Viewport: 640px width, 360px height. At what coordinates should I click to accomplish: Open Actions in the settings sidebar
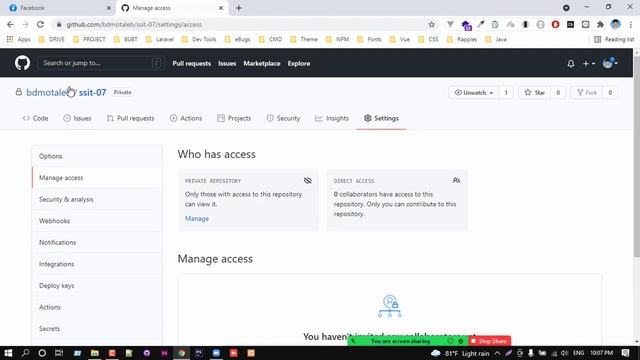click(x=97, y=307)
